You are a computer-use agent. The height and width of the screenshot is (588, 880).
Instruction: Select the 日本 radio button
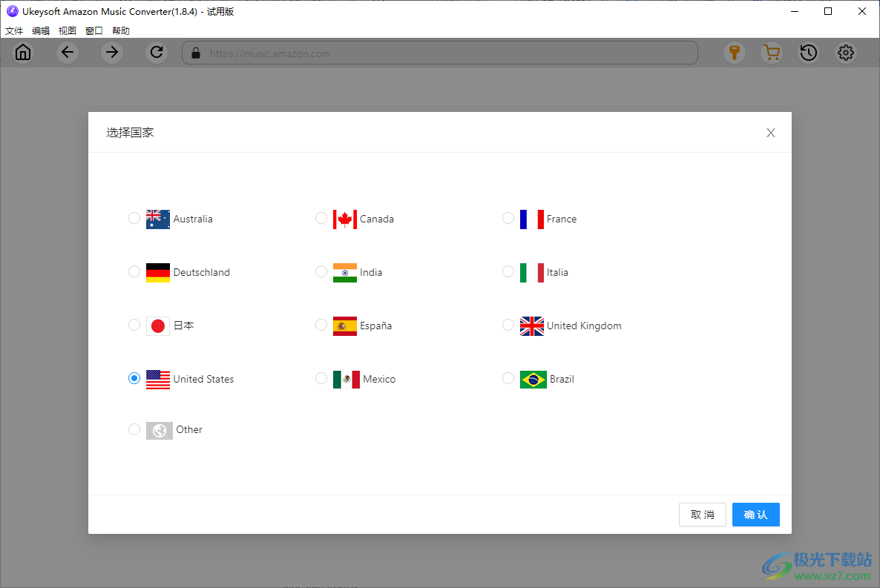point(134,325)
